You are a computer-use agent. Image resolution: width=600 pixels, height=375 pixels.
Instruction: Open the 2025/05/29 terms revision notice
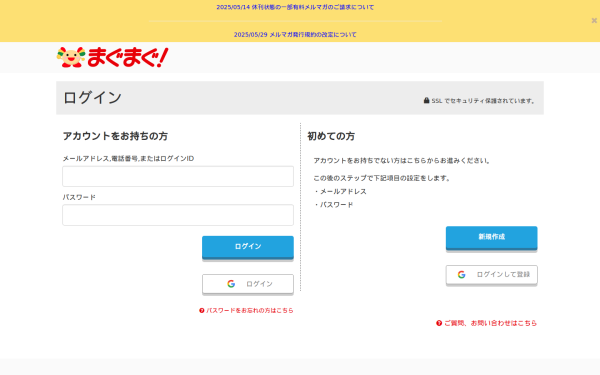coord(295,34)
